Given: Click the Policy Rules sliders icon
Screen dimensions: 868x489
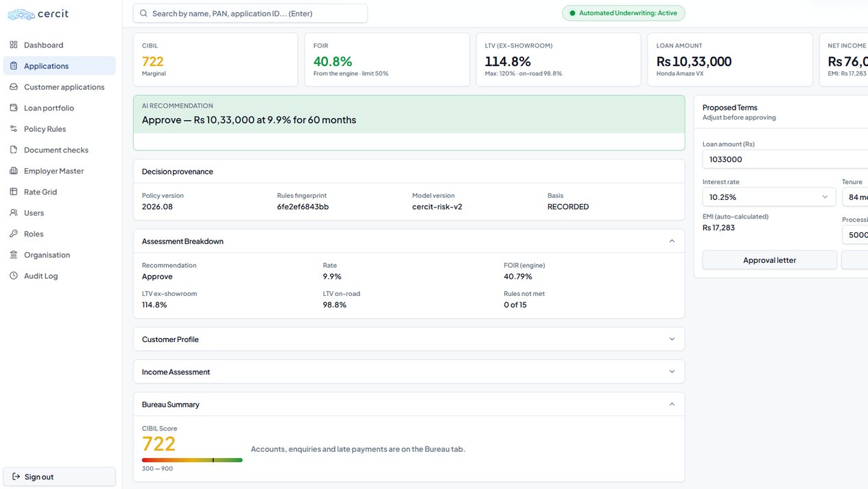Looking at the screenshot, I should pos(14,129).
